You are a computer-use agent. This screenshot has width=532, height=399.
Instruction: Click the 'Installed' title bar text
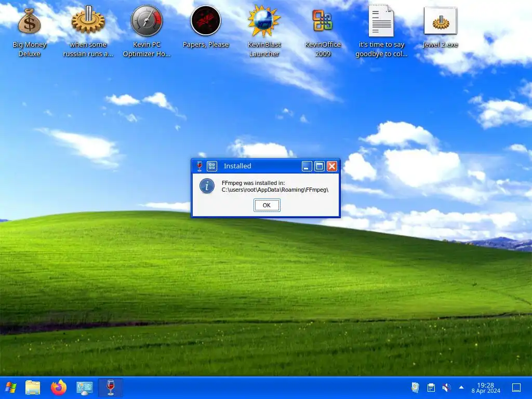click(x=237, y=166)
